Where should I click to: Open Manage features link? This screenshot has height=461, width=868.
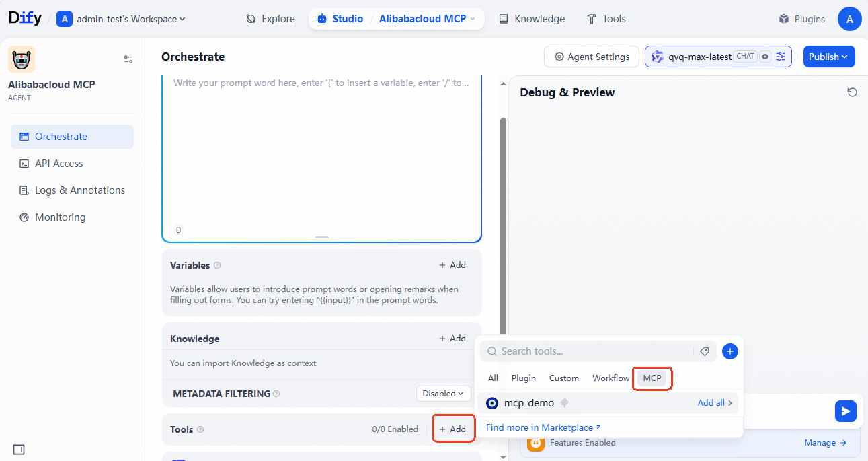(x=825, y=443)
